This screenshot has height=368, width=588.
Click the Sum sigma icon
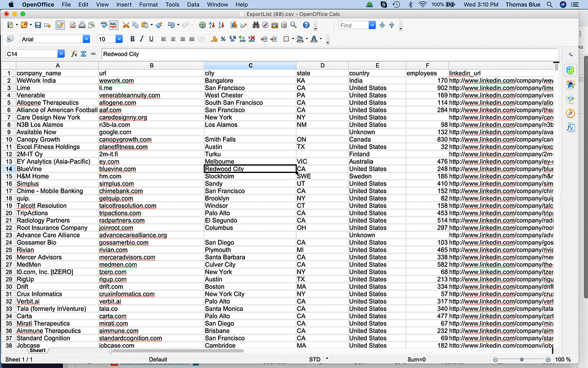pyautogui.click(x=83, y=54)
